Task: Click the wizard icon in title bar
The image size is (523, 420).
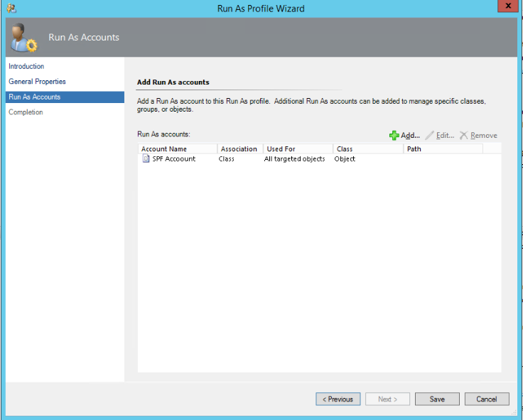Action: (x=11, y=8)
